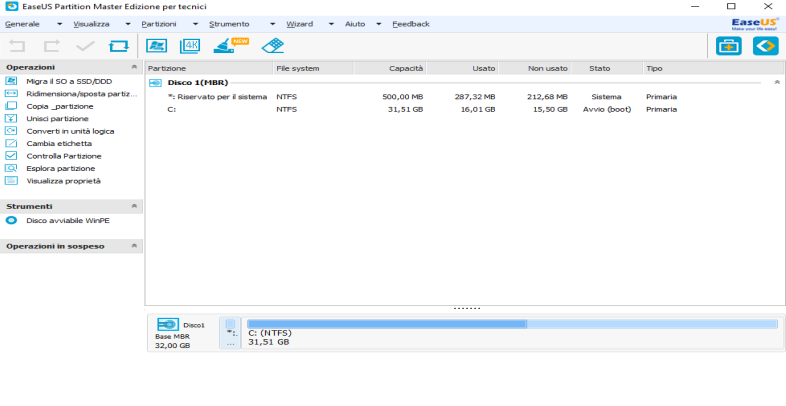Click the Stato column header
The image size is (786, 406).
coord(607,68)
